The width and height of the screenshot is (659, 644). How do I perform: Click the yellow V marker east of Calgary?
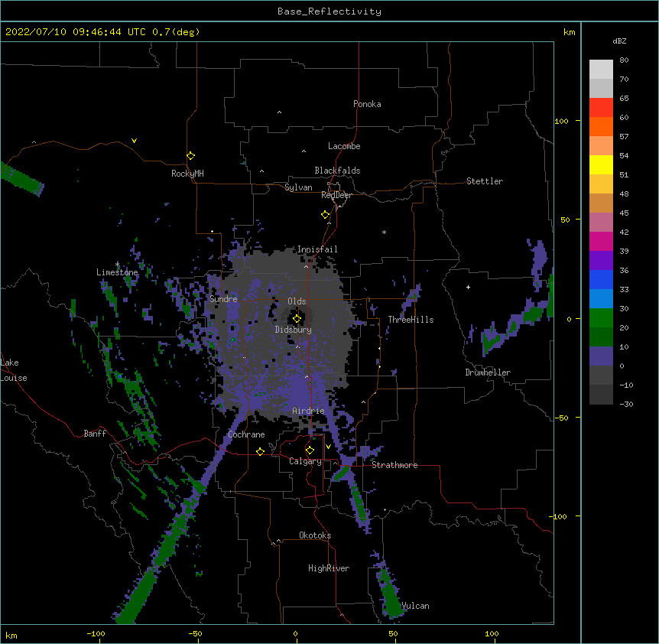(328, 447)
